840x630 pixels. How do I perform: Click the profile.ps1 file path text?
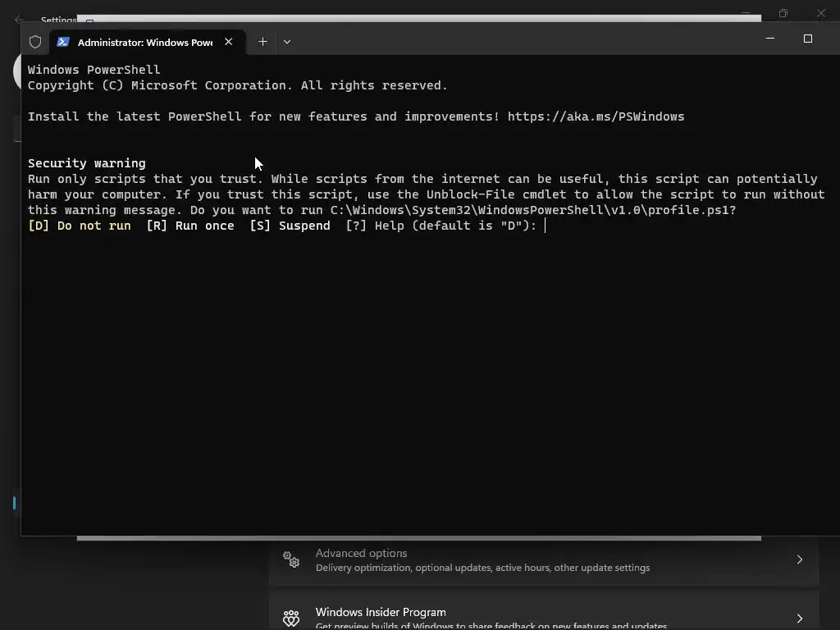(x=529, y=210)
